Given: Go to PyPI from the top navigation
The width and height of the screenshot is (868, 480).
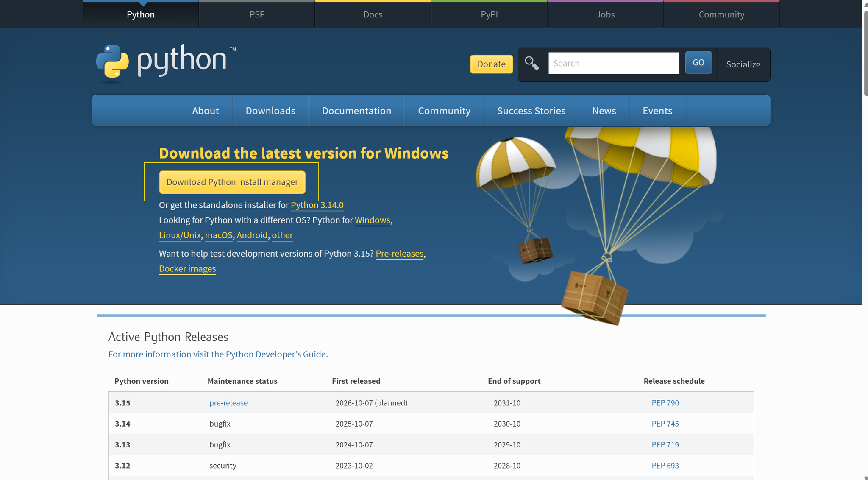Looking at the screenshot, I should (489, 14).
